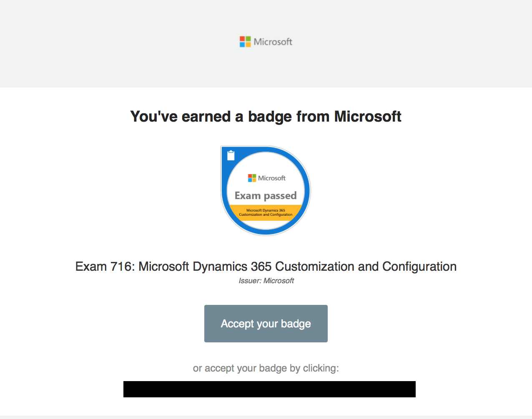The height and width of the screenshot is (419, 532).
Task: Open the blacked-out badge acceptance link
Action: 269,389
